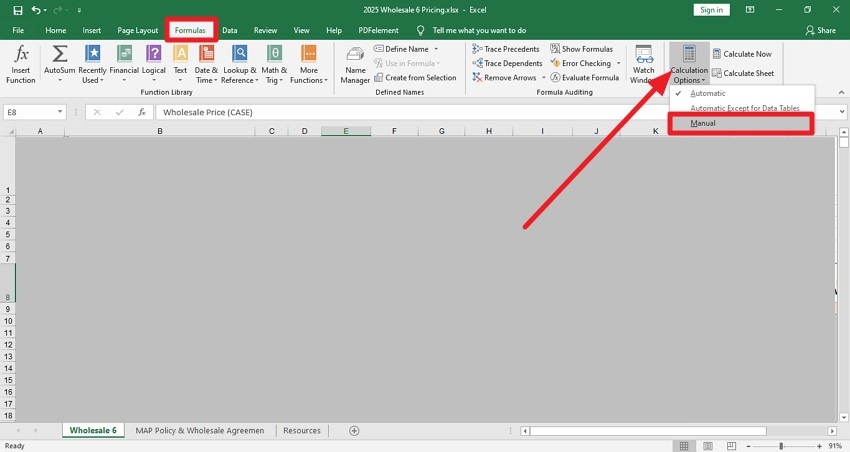Expand the Define Name dropdown arrow
The height and width of the screenshot is (452, 850).
click(436, 49)
